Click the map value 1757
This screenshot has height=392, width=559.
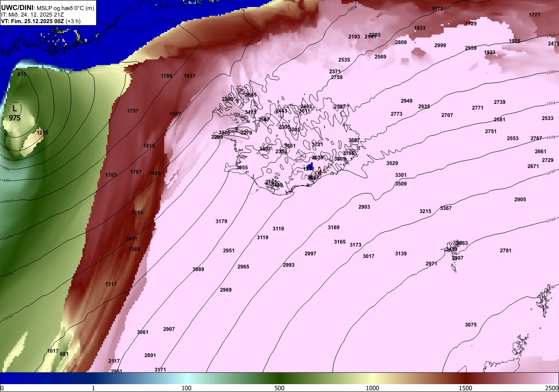[133, 111]
